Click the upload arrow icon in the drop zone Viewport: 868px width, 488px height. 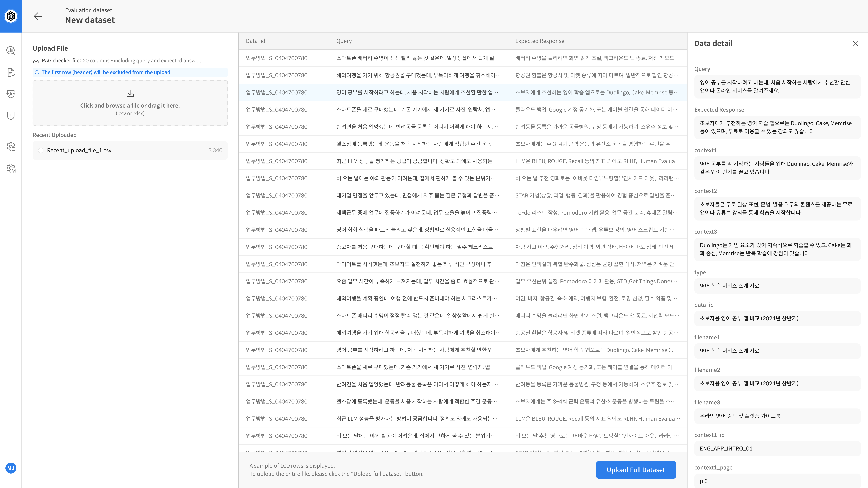[x=130, y=93]
